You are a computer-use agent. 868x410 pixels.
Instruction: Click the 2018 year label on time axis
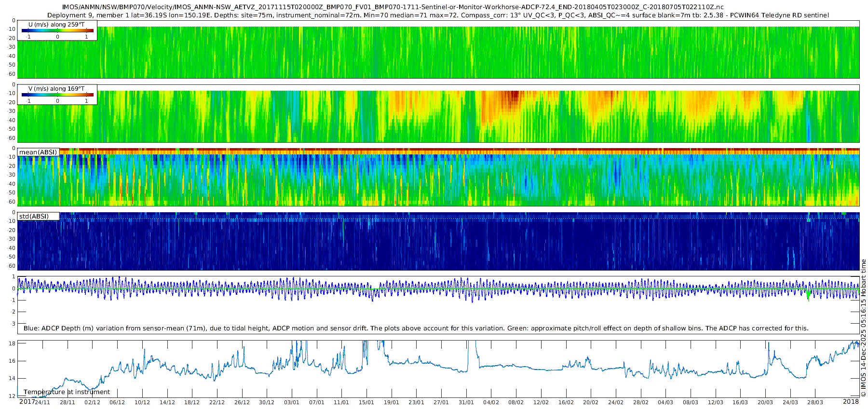pos(851,402)
